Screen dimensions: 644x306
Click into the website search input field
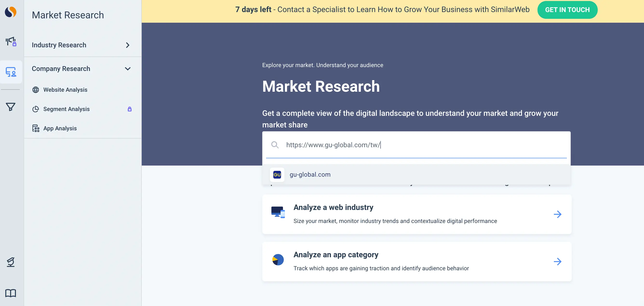pyautogui.click(x=416, y=145)
